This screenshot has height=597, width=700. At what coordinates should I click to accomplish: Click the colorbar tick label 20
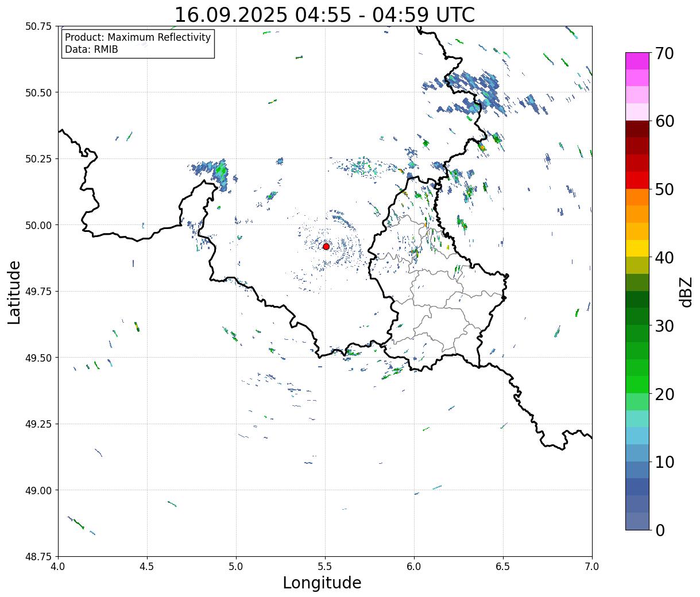(664, 394)
